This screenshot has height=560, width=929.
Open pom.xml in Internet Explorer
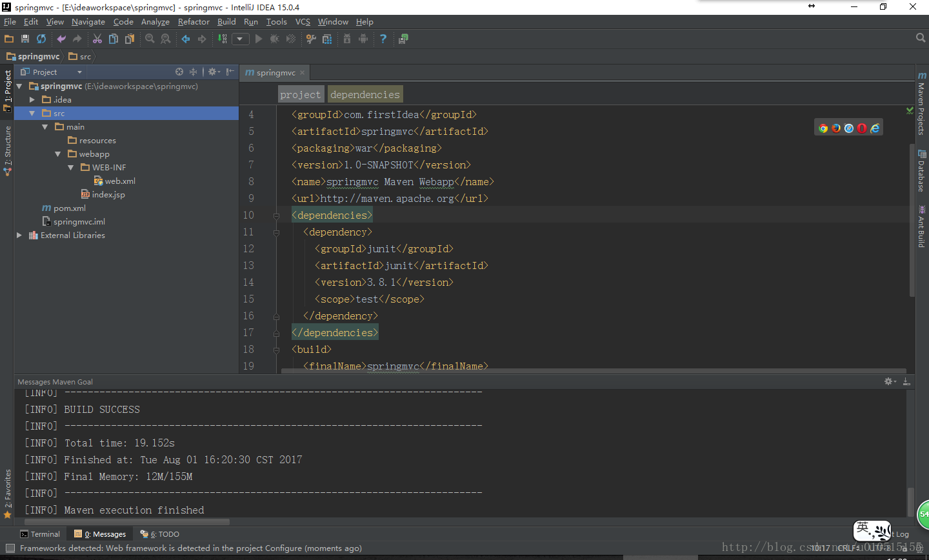[875, 128]
